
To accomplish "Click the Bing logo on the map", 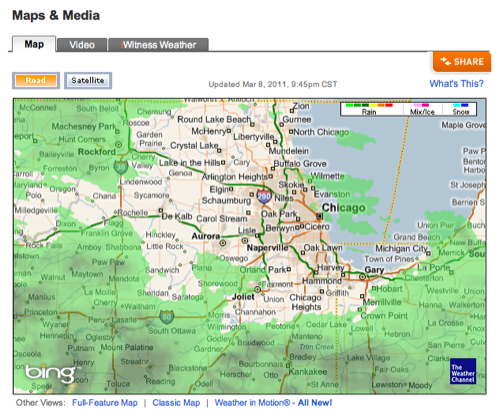I will pyautogui.click(x=51, y=373).
